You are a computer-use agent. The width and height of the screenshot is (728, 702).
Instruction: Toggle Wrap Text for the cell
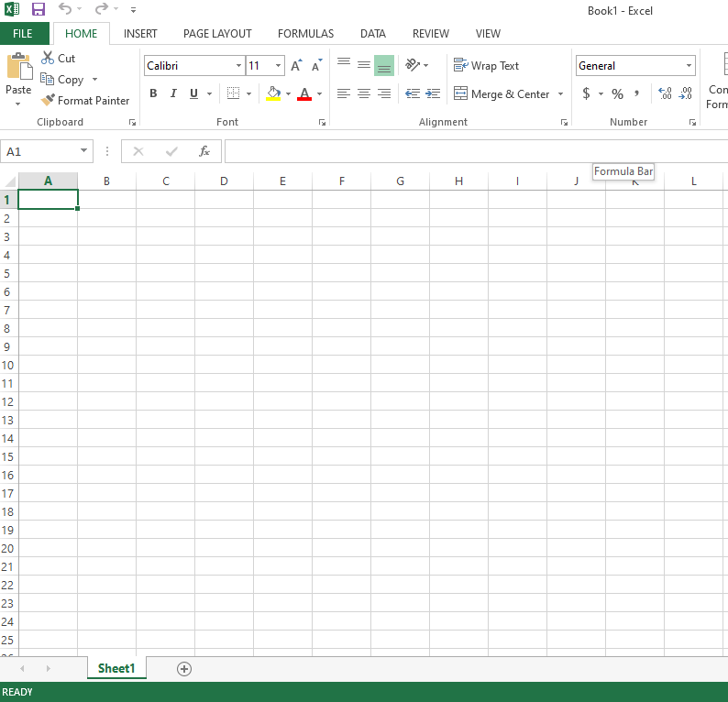(x=486, y=66)
